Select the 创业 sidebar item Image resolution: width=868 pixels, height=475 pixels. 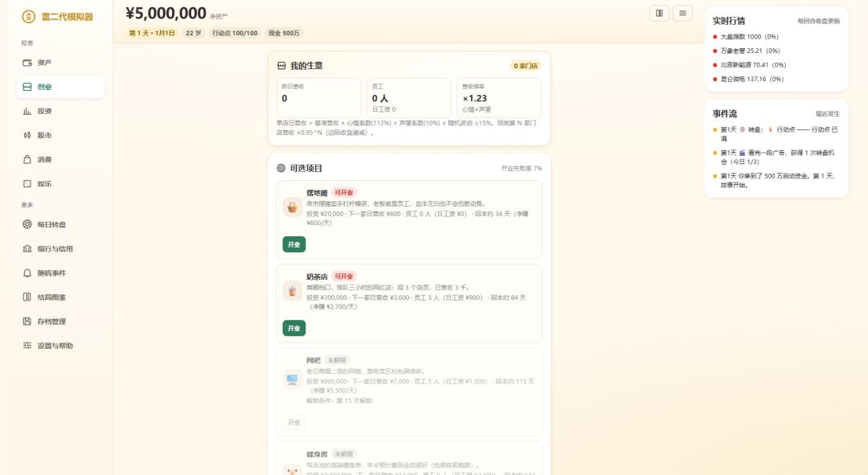(61, 87)
